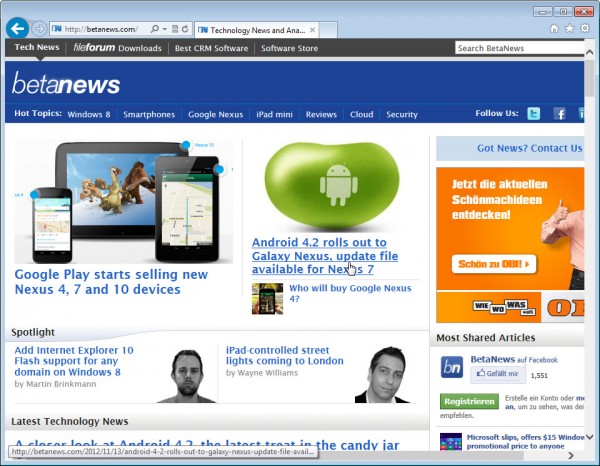Close the Technology News tab

pos(312,30)
